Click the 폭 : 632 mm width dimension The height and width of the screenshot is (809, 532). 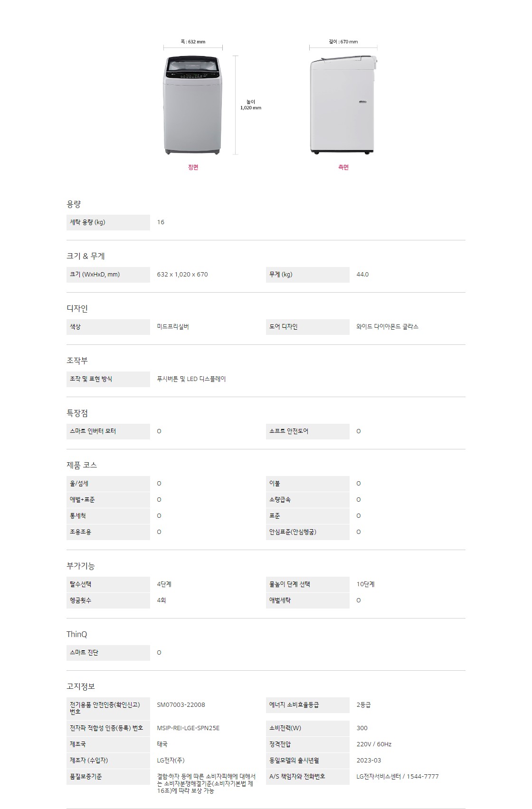[193, 42]
